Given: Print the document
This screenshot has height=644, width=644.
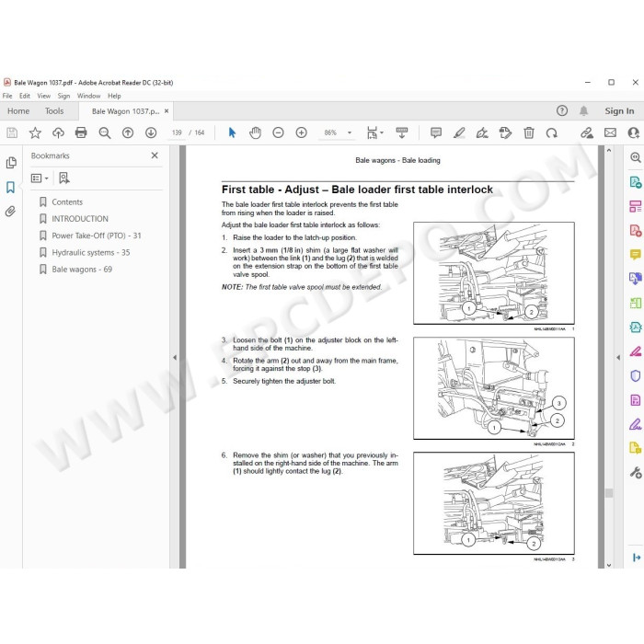Looking at the screenshot, I should pyautogui.click(x=81, y=132).
